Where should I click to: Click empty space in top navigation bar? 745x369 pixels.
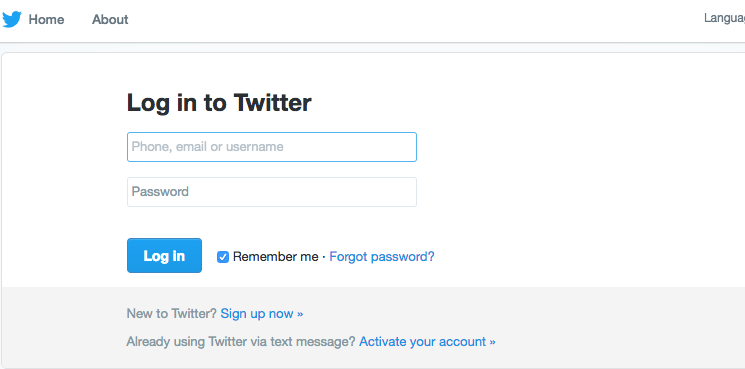click(404, 20)
